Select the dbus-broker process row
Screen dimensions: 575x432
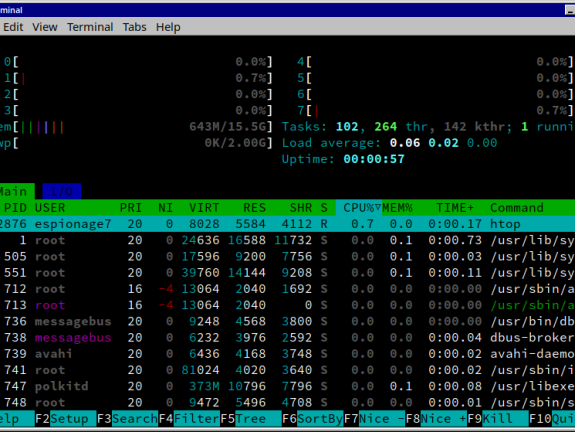(288, 337)
